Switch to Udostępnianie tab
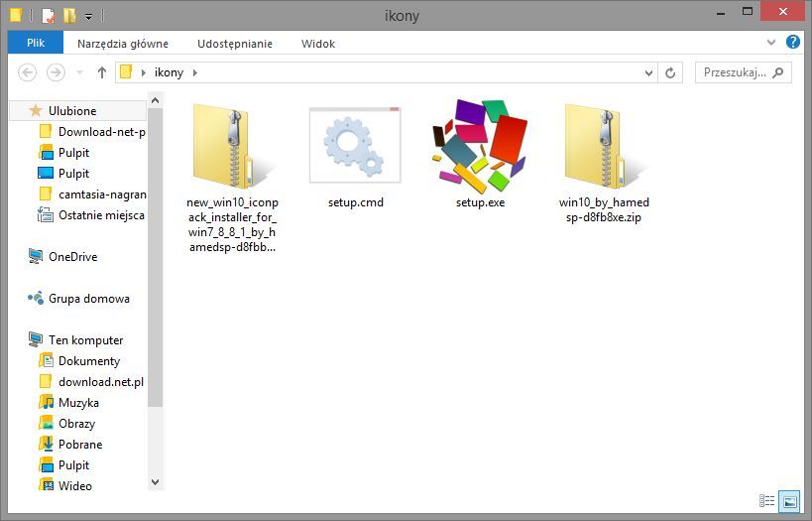This screenshot has width=812, height=521. [x=235, y=44]
